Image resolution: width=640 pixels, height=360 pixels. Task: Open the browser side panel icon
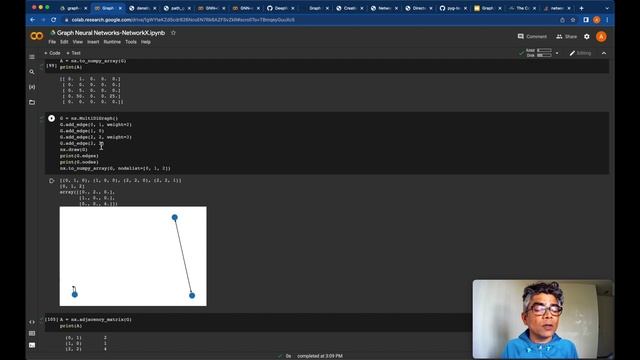(x=586, y=20)
